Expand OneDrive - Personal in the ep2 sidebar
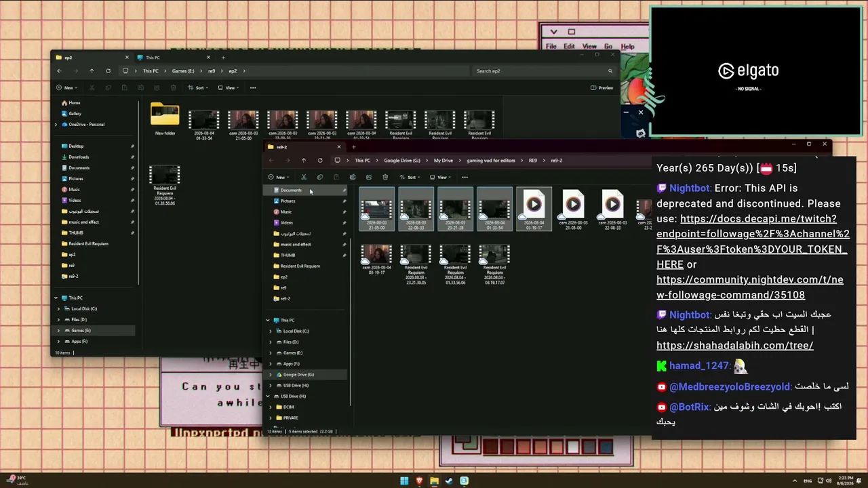This screenshot has height=488, width=868. (x=56, y=124)
